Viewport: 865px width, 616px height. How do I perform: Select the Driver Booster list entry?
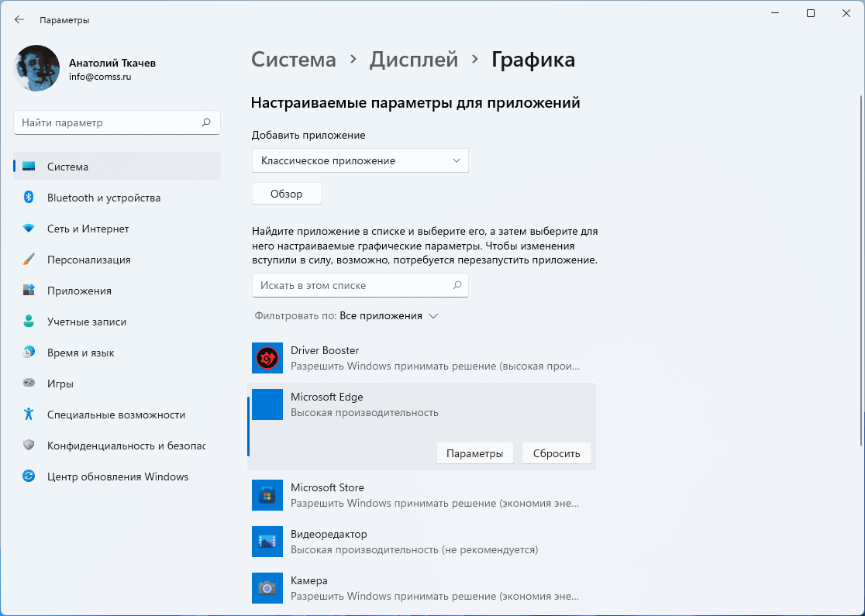[x=422, y=358]
